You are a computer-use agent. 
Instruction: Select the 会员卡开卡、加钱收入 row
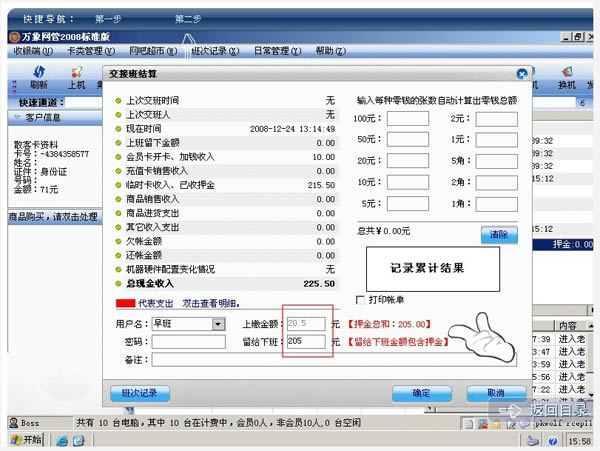(x=225, y=157)
